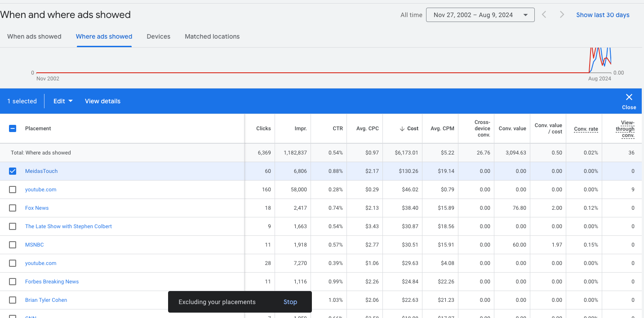Screen dimensions: 644x318
Task: Stop excluding placements in the toast
Action: (x=290, y=302)
